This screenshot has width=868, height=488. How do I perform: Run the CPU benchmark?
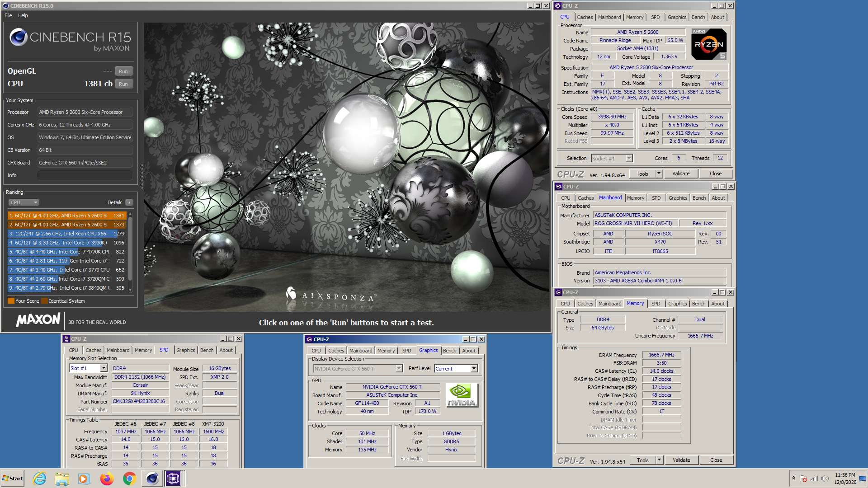tap(123, 84)
